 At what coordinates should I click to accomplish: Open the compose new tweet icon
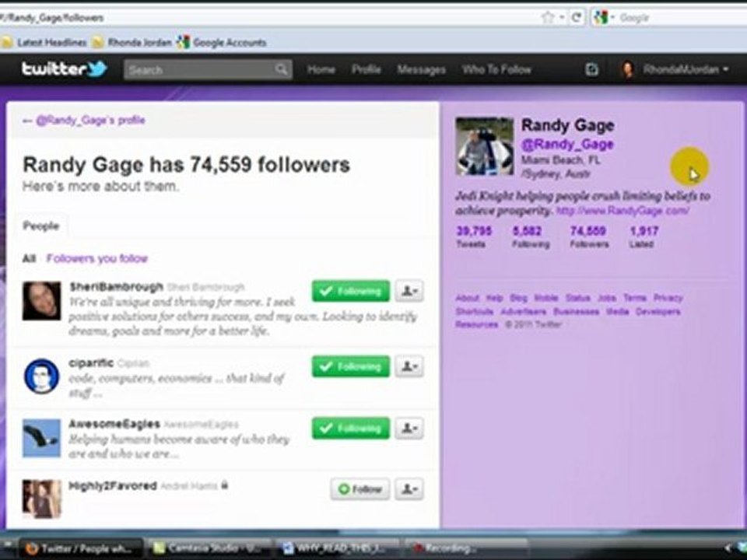click(591, 69)
